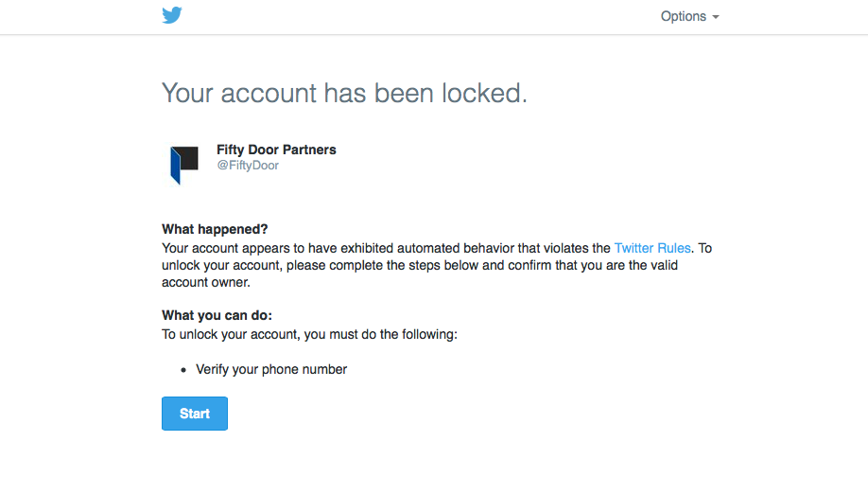Click the text 'exhibited automated behavior'

427,248
